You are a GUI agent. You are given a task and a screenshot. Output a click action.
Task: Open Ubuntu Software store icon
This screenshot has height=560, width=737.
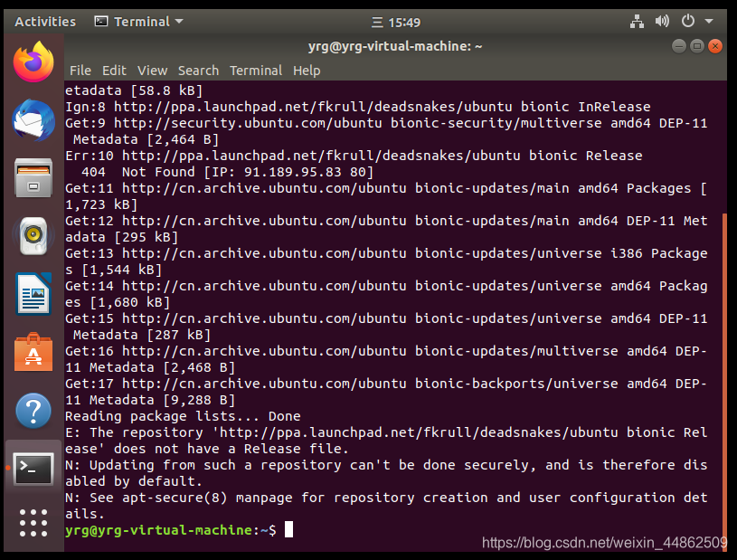pos(33,353)
